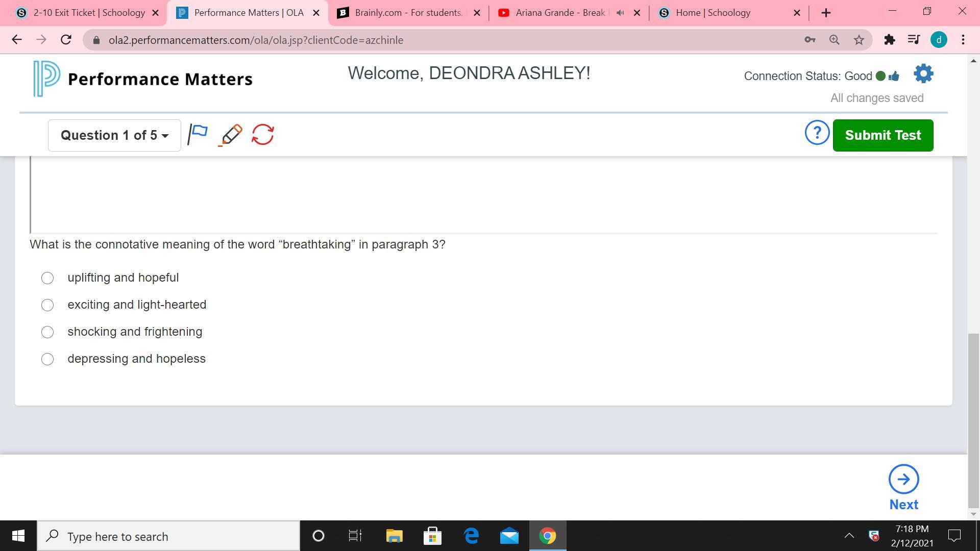Select the highlighter pencil tool
This screenshot has width=980, height=551.
click(231, 135)
